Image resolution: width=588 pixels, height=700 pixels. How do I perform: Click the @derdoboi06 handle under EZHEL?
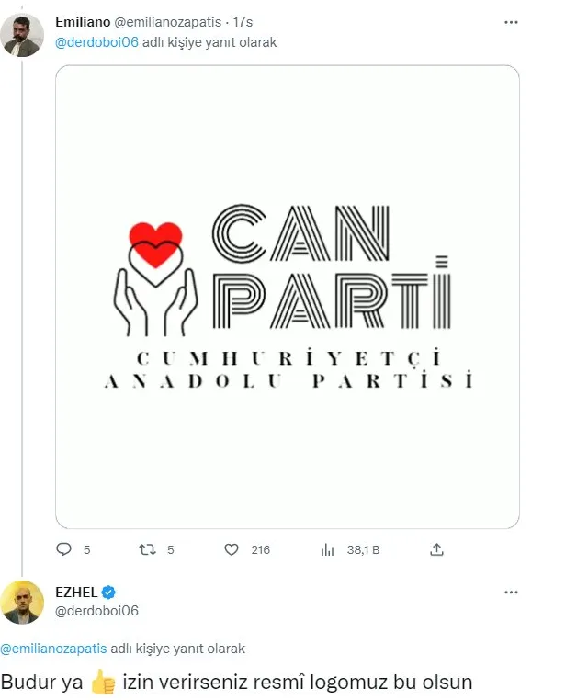pos(96,610)
